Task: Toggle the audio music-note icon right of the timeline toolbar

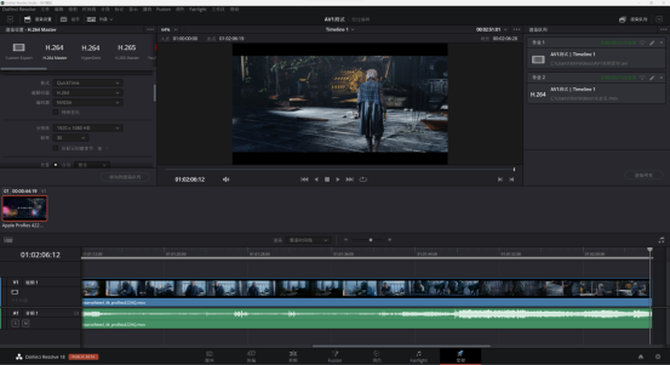Action: 661,240
